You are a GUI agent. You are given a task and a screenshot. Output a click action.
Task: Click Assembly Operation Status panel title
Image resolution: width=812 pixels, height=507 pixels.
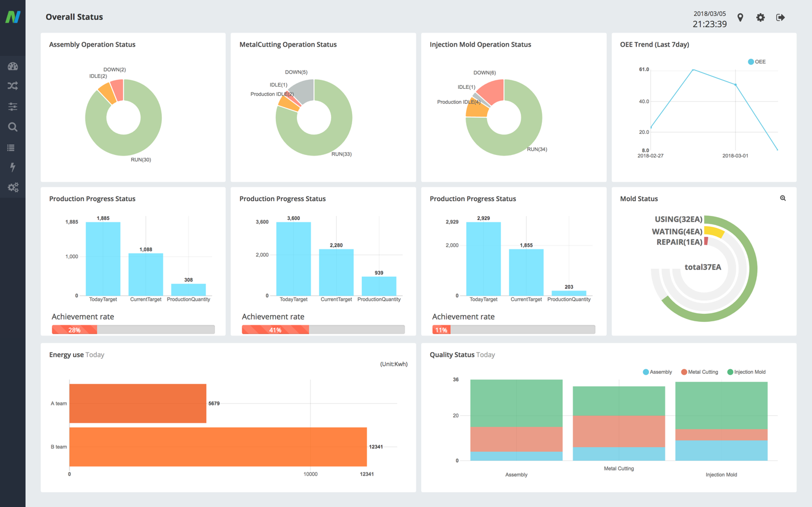92,44
